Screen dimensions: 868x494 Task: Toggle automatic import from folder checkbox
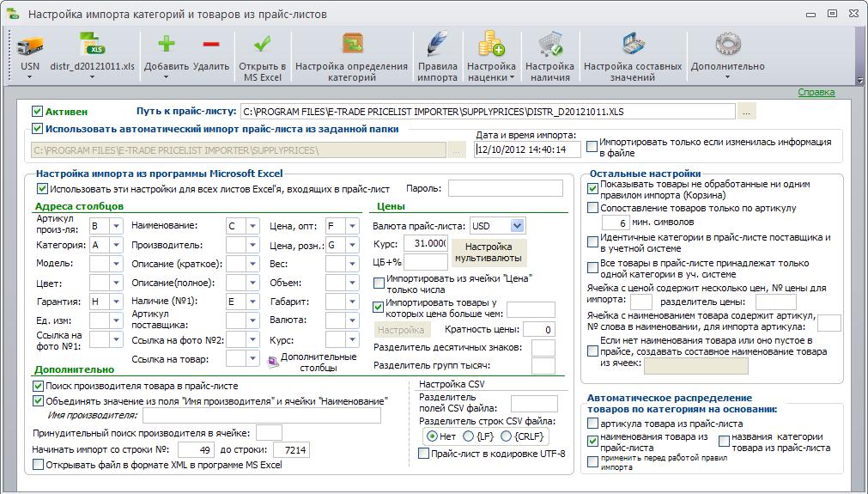pyautogui.click(x=37, y=129)
